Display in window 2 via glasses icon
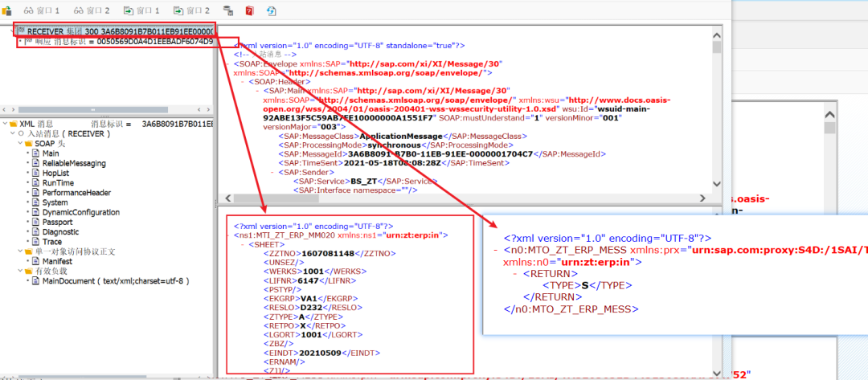 [91, 10]
